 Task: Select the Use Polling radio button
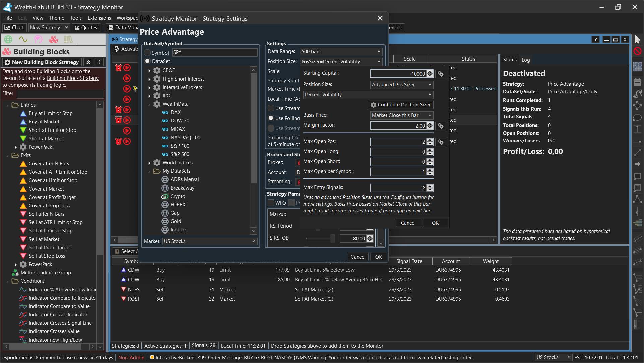pyautogui.click(x=271, y=118)
